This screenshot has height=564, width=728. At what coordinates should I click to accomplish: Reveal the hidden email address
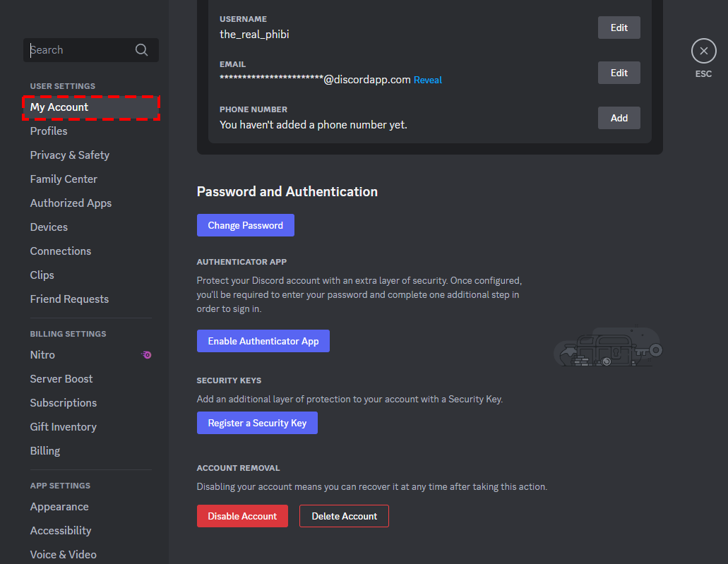pos(428,80)
